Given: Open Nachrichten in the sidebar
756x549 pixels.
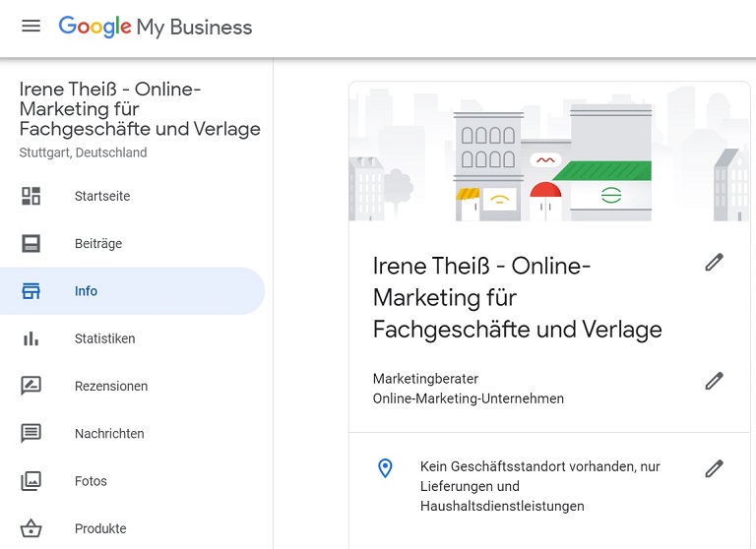Looking at the screenshot, I should click(x=132, y=433).
